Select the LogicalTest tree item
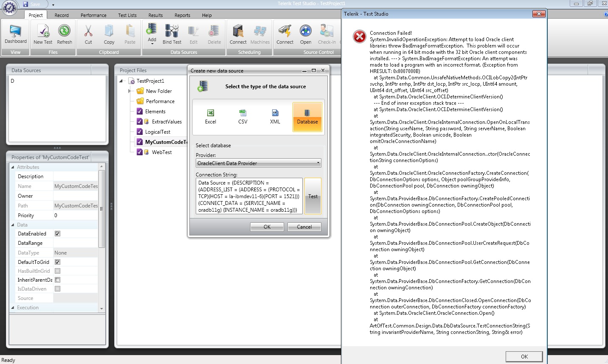Viewport: 608px width, 364px height. [x=158, y=132]
